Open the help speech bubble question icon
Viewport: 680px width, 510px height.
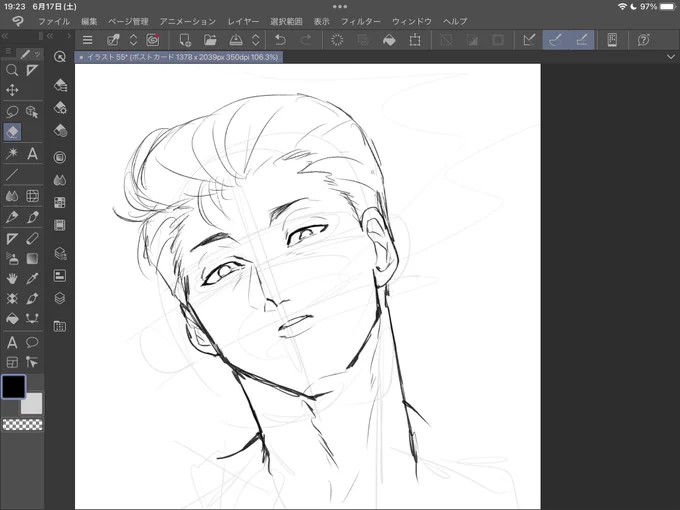[x=644, y=40]
